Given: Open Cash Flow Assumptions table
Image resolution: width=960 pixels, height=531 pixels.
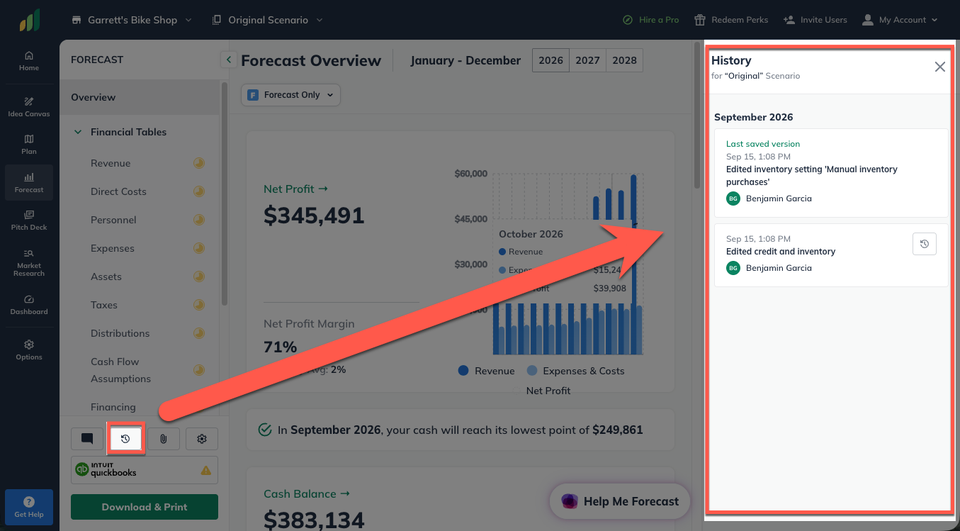Looking at the screenshot, I should point(121,370).
